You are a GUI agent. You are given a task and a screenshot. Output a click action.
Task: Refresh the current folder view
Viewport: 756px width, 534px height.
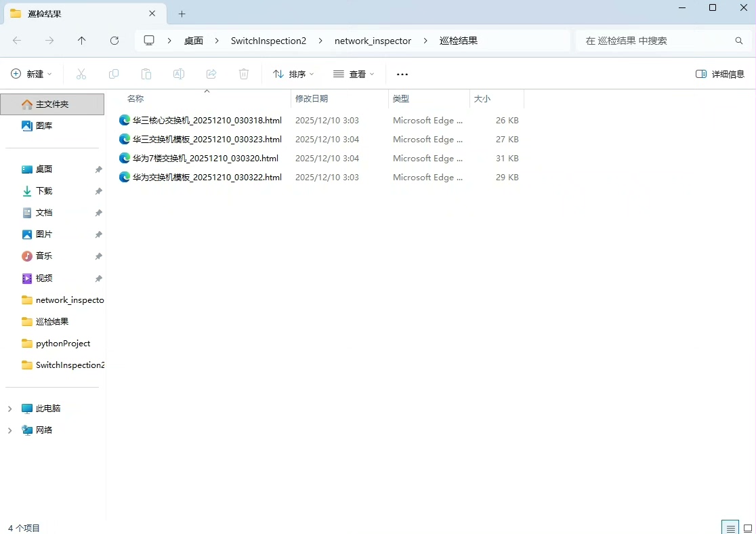114,41
